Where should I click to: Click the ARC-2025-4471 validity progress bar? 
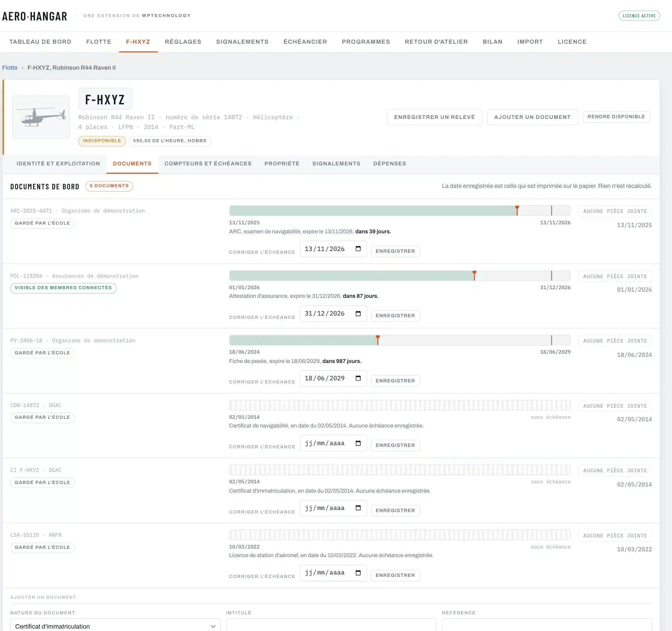click(x=400, y=210)
